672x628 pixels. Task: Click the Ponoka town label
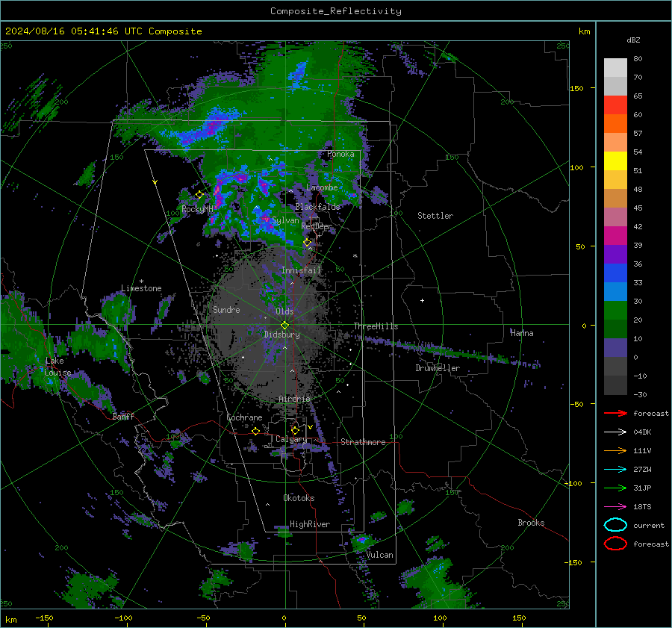pyautogui.click(x=340, y=154)
